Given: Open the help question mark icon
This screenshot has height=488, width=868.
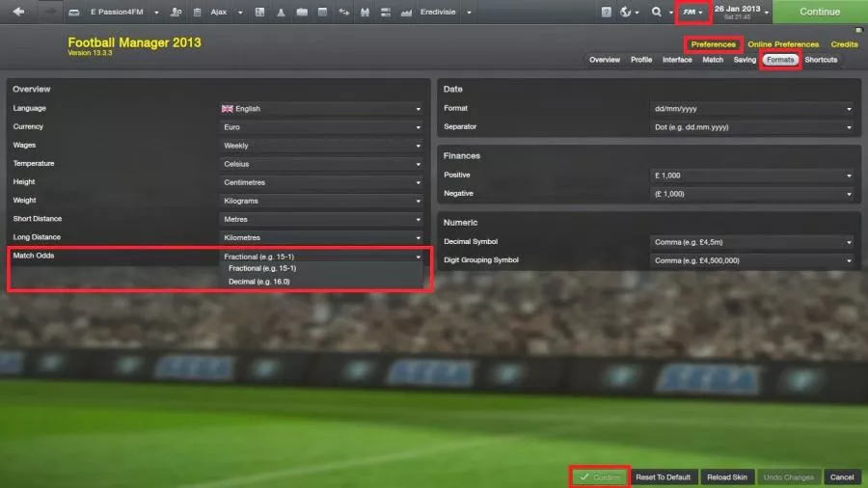Looking at the screenshot, I should click(607, 12).
